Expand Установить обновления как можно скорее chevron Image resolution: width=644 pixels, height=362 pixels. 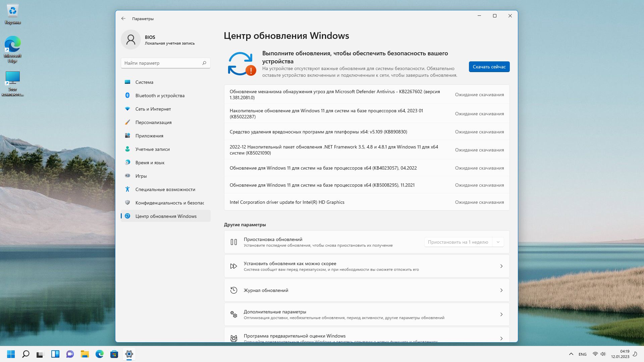coord(501,266)
